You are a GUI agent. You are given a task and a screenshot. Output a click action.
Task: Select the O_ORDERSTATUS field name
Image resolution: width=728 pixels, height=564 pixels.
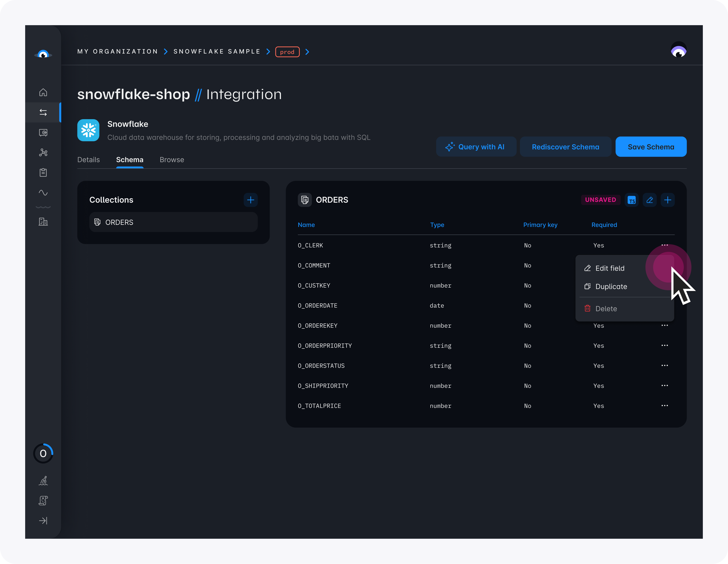321,366
